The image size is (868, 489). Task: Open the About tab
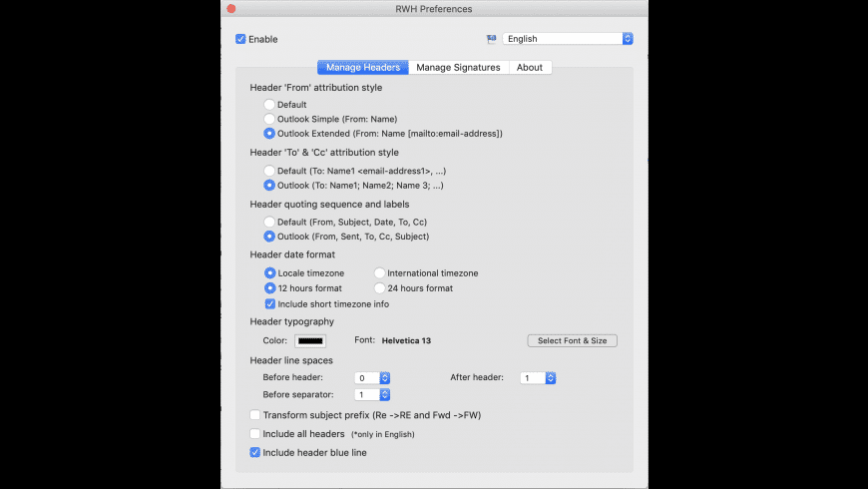point(530,67)
